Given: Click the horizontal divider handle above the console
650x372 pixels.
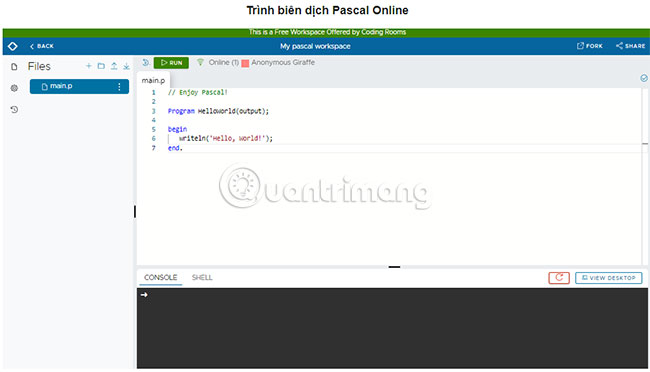Looking at the screenshot, I should click(x=394, y=267).
